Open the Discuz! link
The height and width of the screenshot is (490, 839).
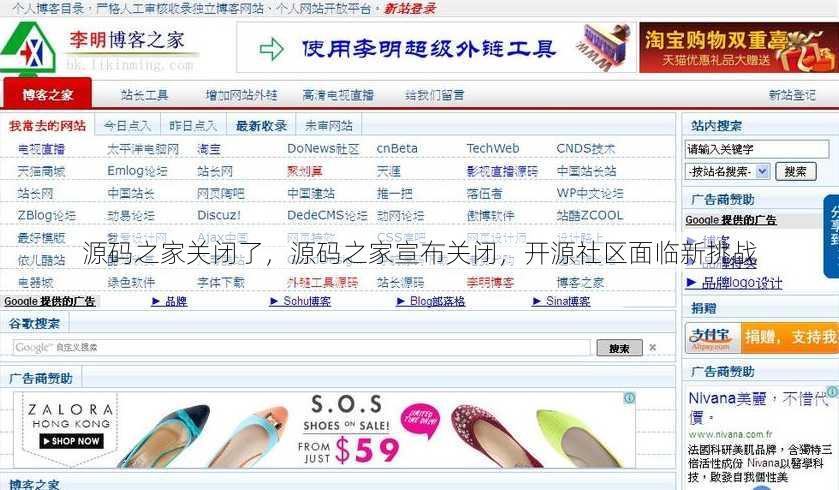tap(219, 215)
